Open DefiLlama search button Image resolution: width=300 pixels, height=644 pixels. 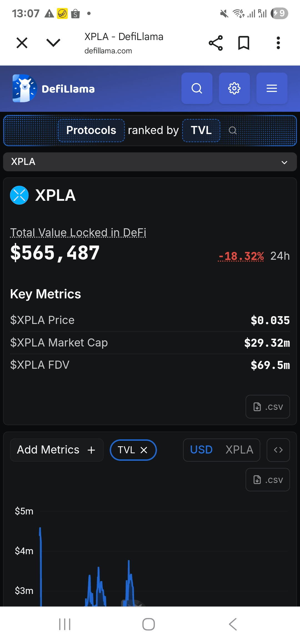[x=197, y=88]
